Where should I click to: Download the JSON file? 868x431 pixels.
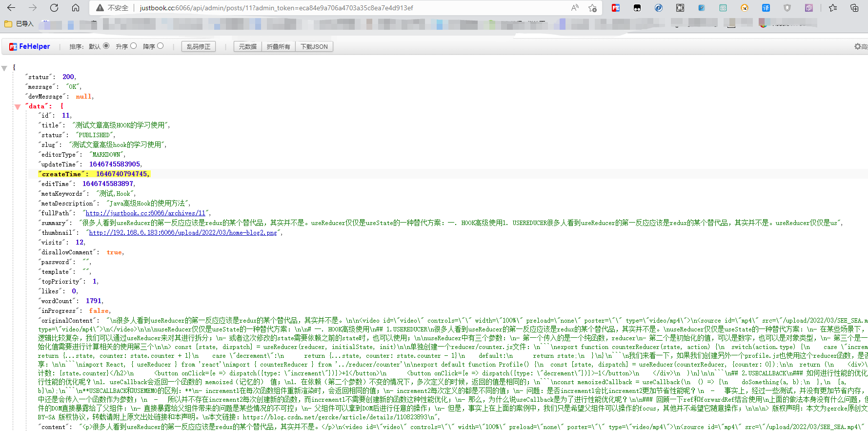click(314, 46)
